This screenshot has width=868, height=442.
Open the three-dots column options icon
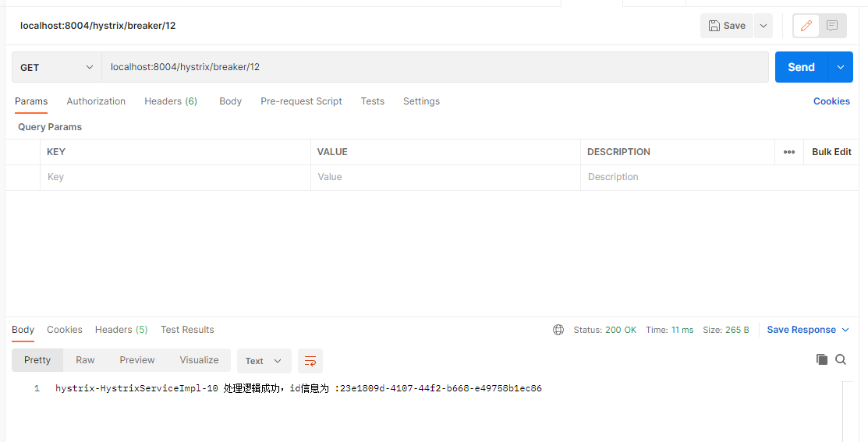click(788, 152)
